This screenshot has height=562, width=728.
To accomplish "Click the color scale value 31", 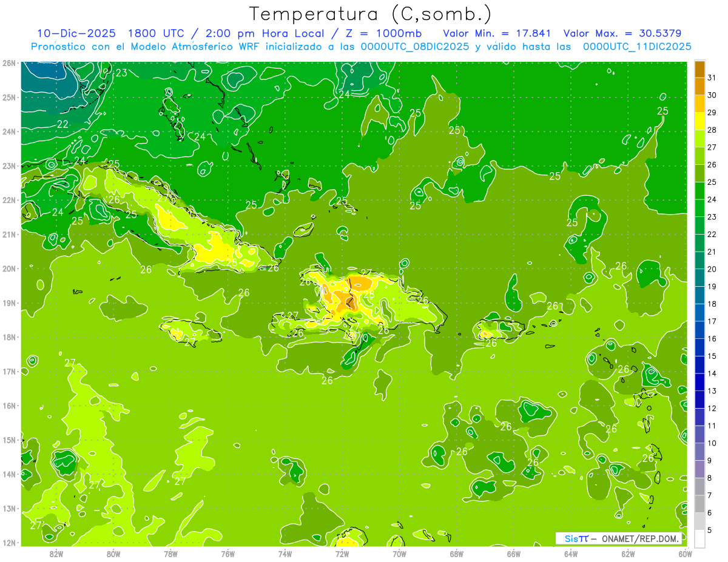I will coord(712,77).
